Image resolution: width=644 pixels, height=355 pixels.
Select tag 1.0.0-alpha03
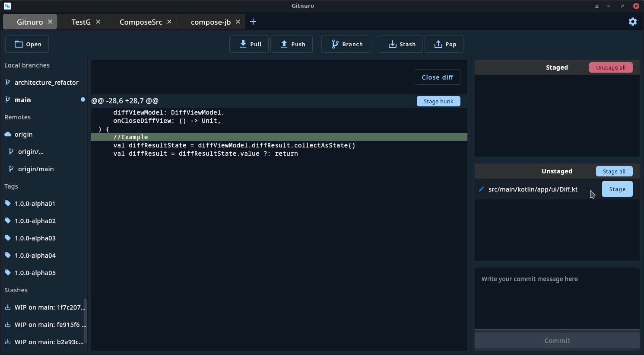[44, 238]
